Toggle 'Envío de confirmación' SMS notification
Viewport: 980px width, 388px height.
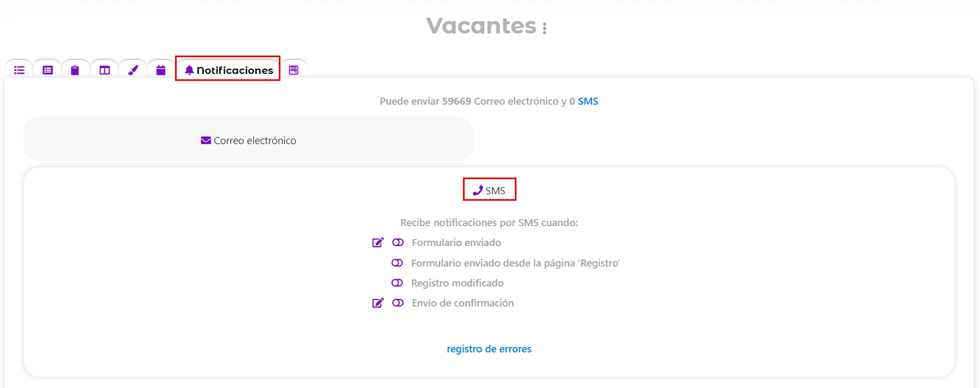(398, 303)
